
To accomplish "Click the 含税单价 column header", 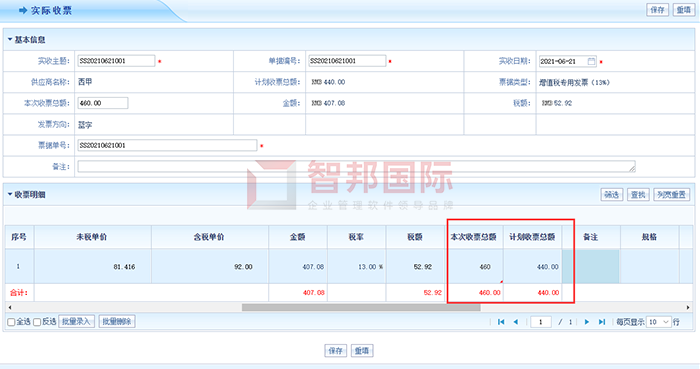I will tap(210, 237).
